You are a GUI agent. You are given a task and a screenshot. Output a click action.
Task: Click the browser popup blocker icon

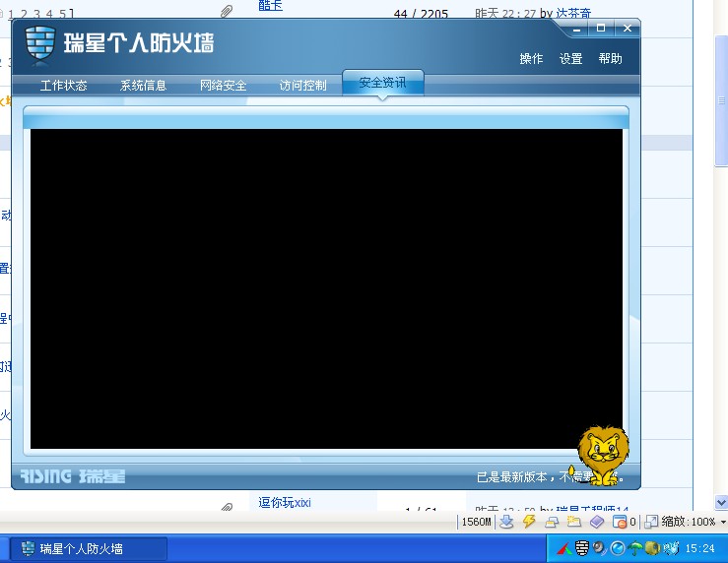pos(620,523)
